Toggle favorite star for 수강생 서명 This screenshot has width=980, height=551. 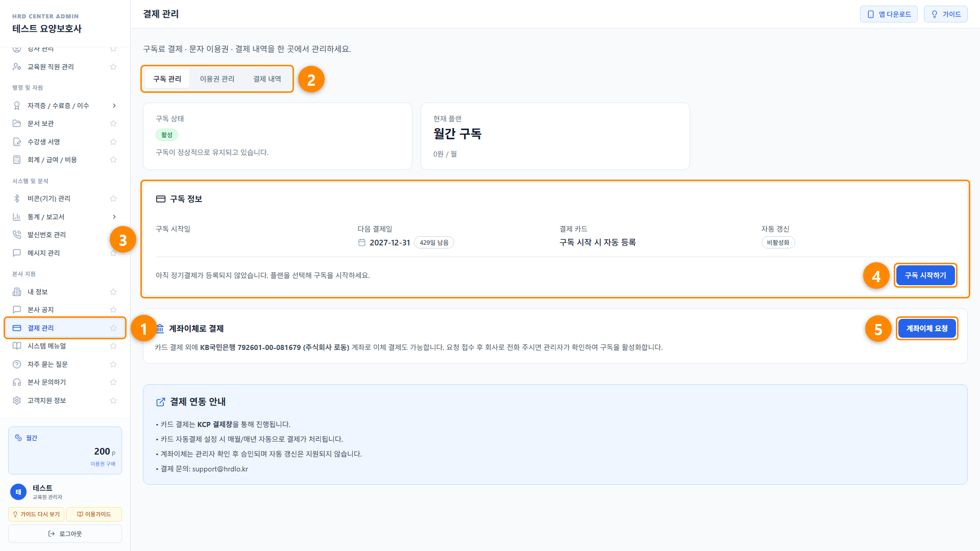click(113, 142)
